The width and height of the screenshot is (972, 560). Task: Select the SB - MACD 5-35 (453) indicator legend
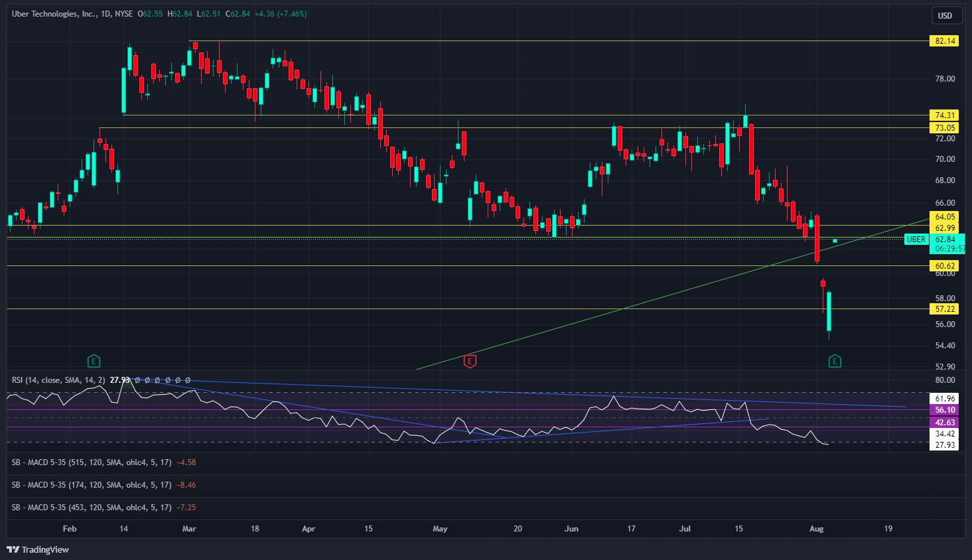click(x=92, y=508)
